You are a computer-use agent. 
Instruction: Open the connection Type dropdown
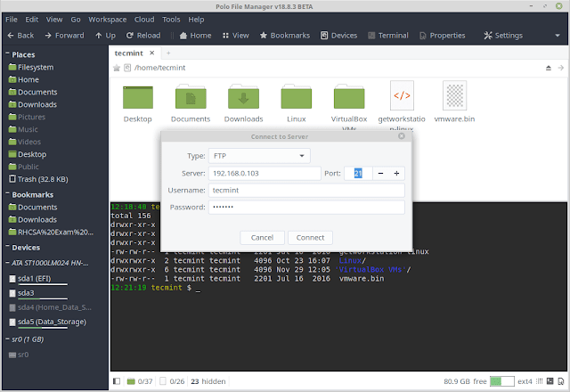click(259, 156)
